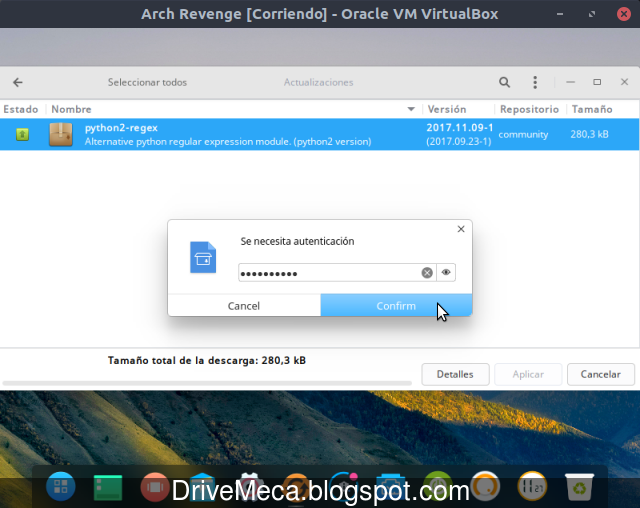
Task: Click the version text 2017.11.09-1
Action: tap(460, 128)
